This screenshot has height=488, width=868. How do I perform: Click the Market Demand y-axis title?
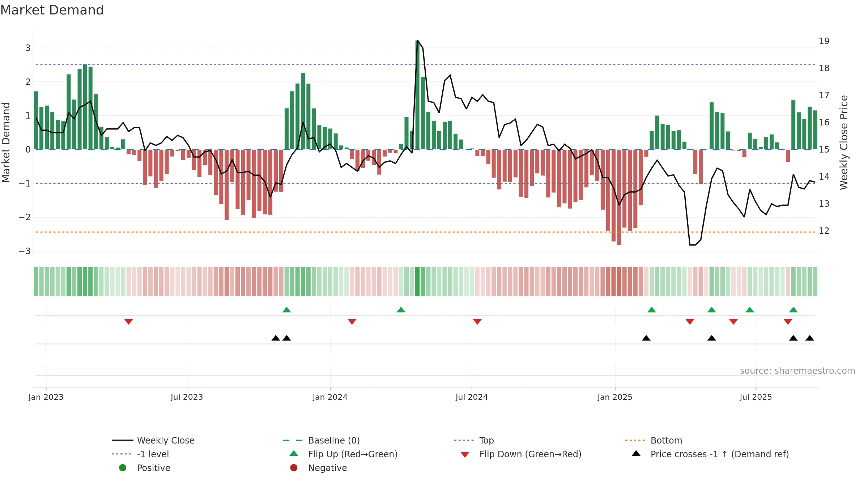(x=6, y=142)
